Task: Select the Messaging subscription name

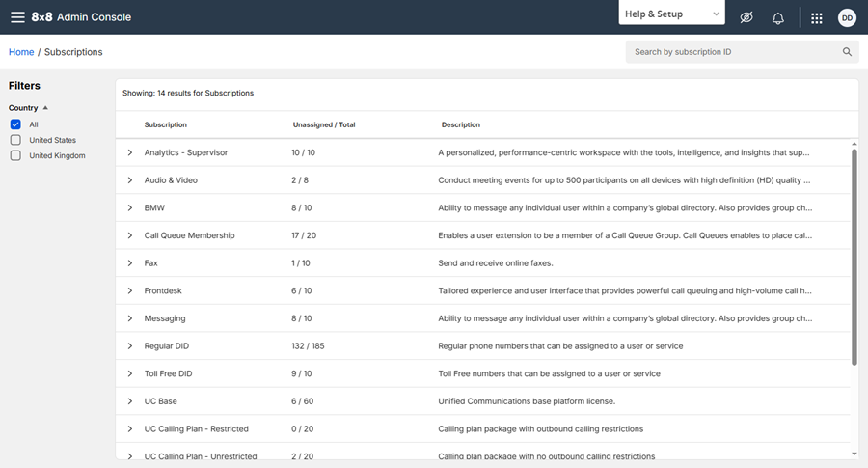Action: click(x=165, y=318)
